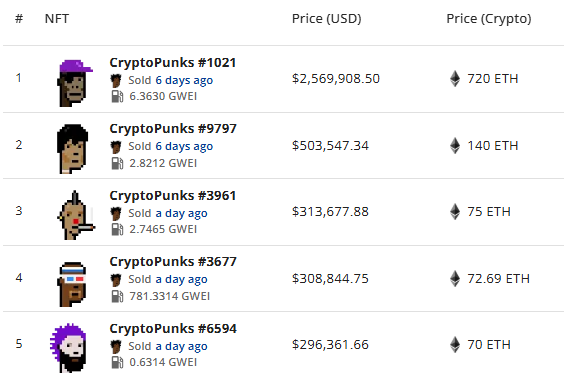Screen dimensions: 564x378
Task: Open the CryptoPunks #1021 title link
Action: pos(173,63)
